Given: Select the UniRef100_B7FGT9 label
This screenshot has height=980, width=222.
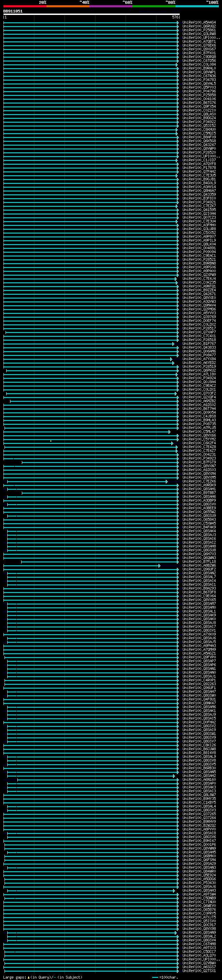Looking at the screenshot, I should (x=199, y=462).
